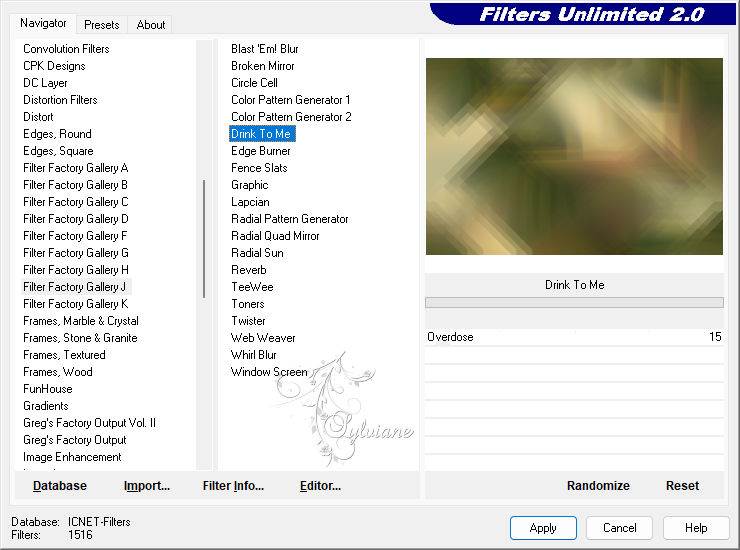Choose the Circle Cell filter
This screenshot has height=550, width=740.
pyautogui.click(x=254, y=83)
